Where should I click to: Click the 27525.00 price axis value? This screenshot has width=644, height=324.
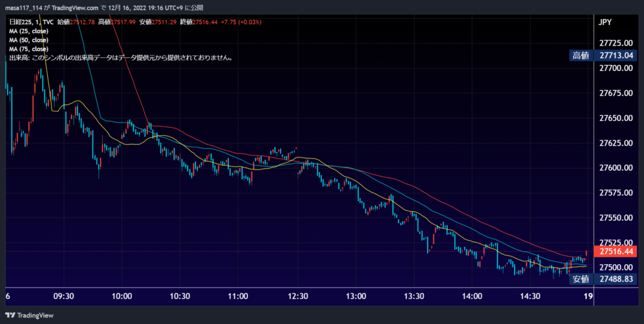(616, 243)
